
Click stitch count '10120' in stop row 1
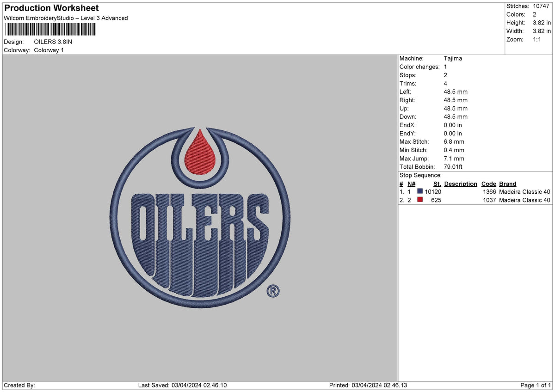pos(433,192)
